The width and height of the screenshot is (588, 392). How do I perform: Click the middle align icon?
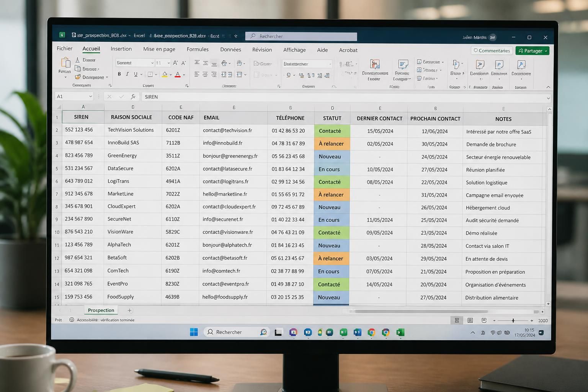tap(206, 62)
